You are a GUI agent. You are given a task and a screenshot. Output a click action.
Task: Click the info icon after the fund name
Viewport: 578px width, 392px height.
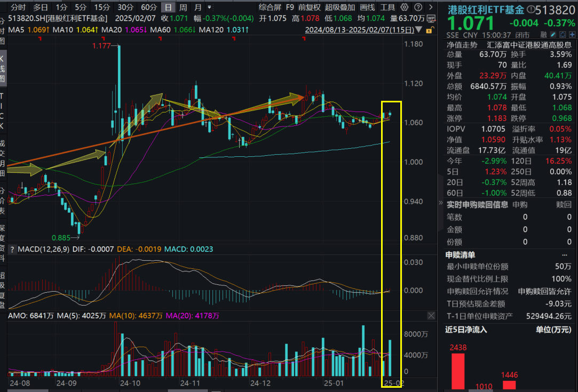pos(531,9)
